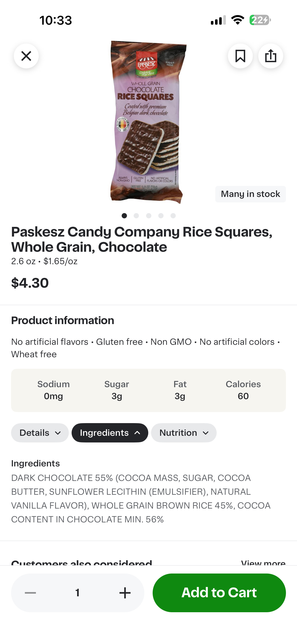Image resolution: width=297 pixels, height=644 pixels.
Task: Bookmark this Paskesz Rice Squares item
Action: coord(240,56)
